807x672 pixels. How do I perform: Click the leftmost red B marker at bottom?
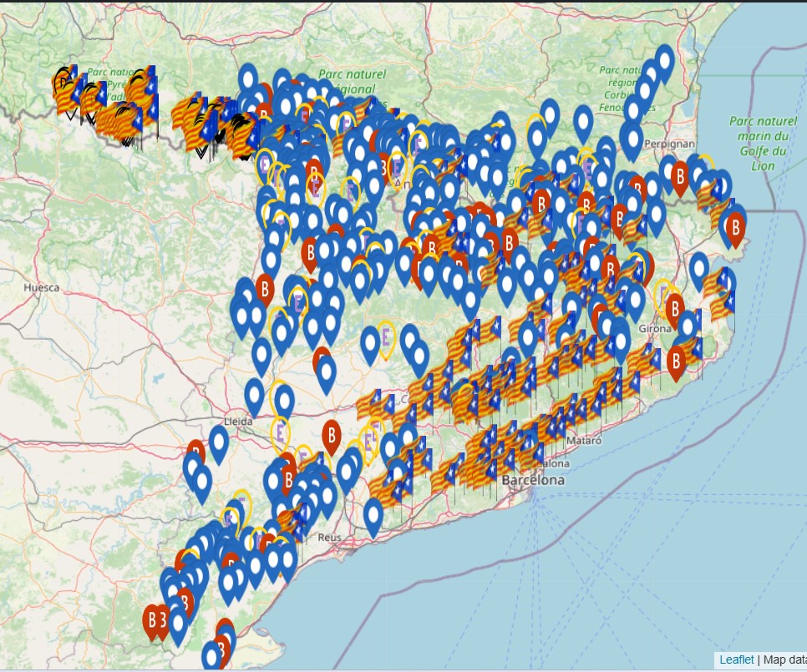tap(152, 620)
